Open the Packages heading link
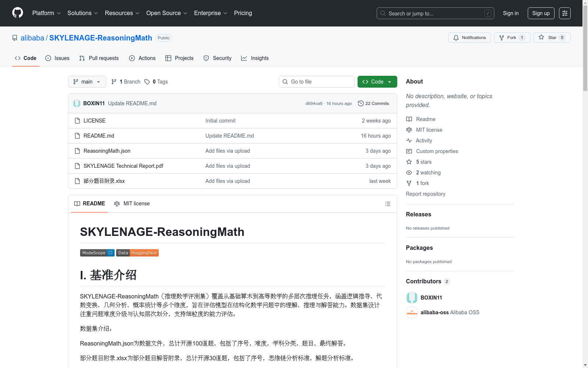This screenshot has height=368, width=588. [x=419, y=248]
